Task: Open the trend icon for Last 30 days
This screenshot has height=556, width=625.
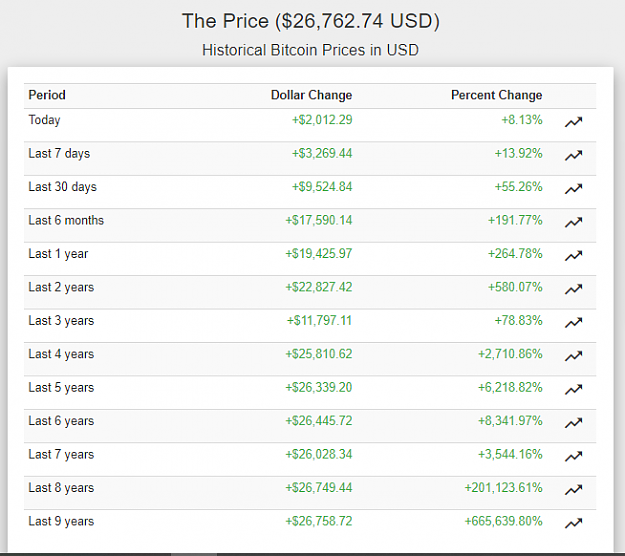Action: (x=574, y=189)
